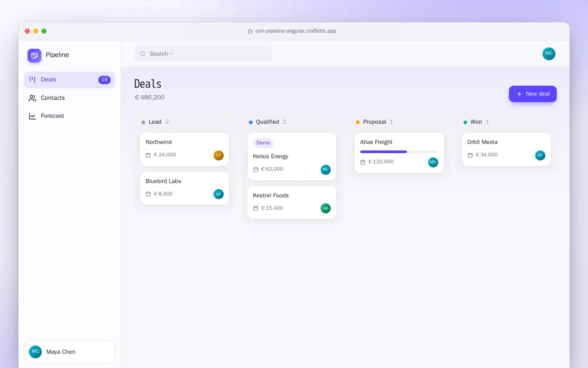
Task: Click the MC avatar on Helios Energy card
Action: 326,170
